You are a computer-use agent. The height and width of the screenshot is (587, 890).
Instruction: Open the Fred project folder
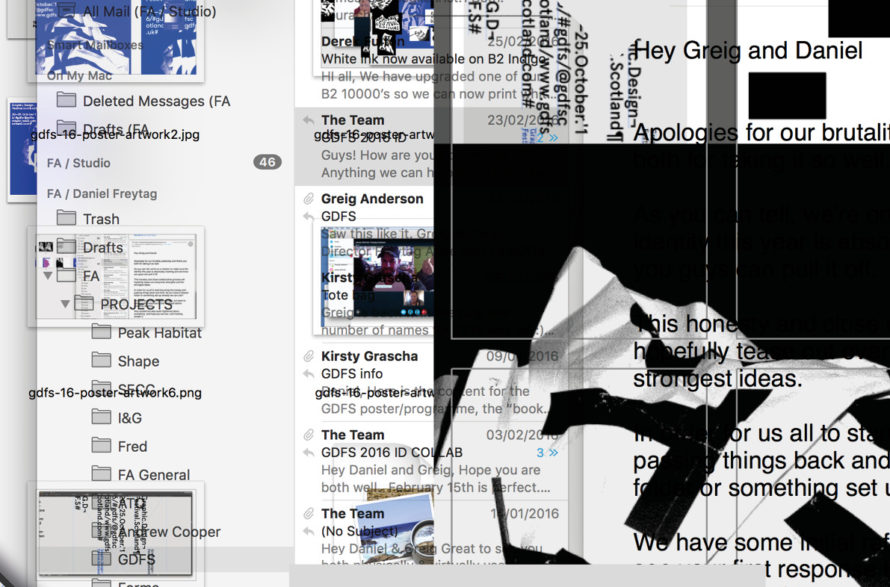pos(132,446)
